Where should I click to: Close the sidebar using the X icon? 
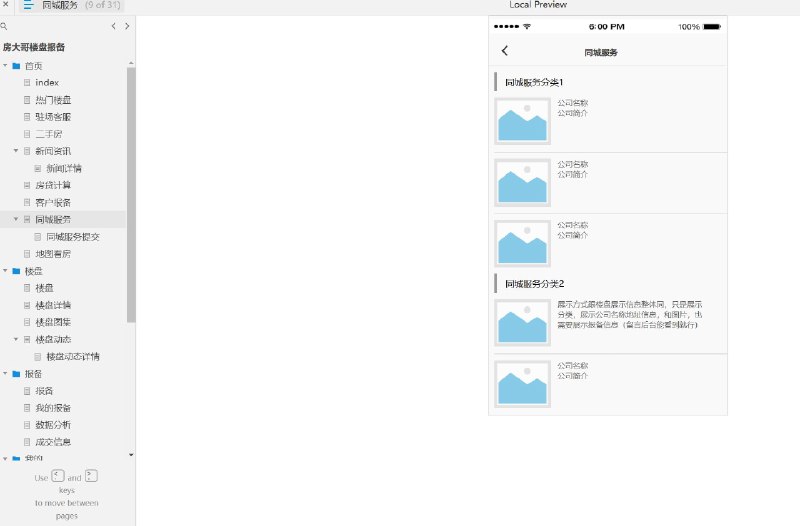click(x=6, y=4)
